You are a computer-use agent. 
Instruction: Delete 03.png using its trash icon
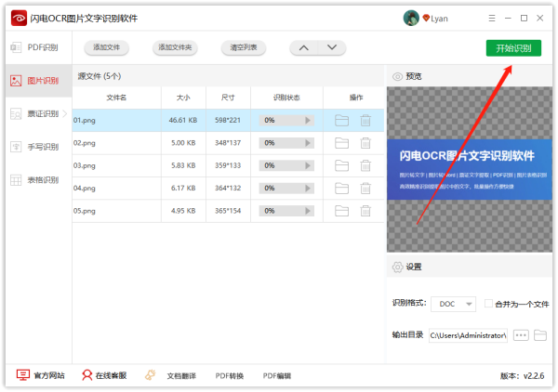[365, 165]
